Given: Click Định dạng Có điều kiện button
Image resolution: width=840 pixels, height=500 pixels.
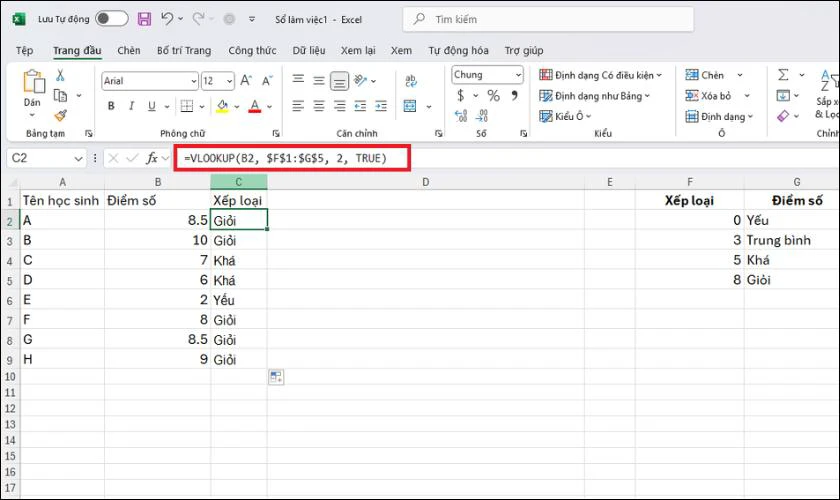Looking at the screenshot, I should [596, 75].
